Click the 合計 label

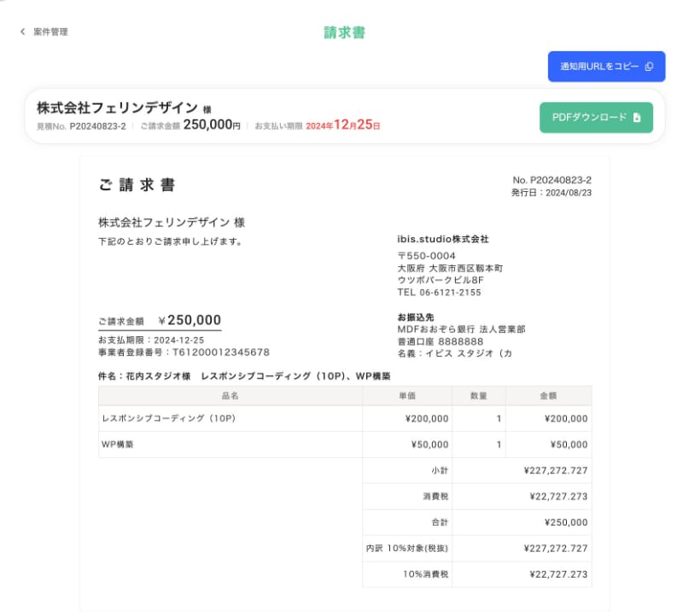point(440,522)
